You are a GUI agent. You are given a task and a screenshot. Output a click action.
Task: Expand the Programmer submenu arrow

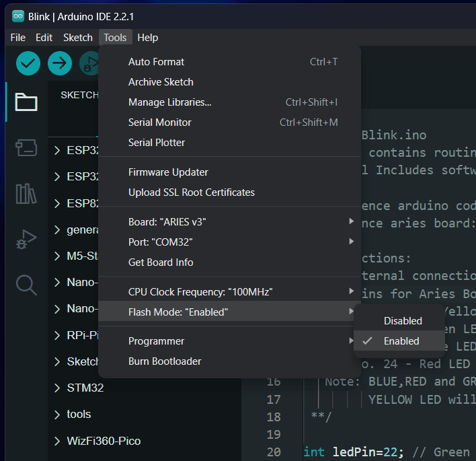[351, 341]
